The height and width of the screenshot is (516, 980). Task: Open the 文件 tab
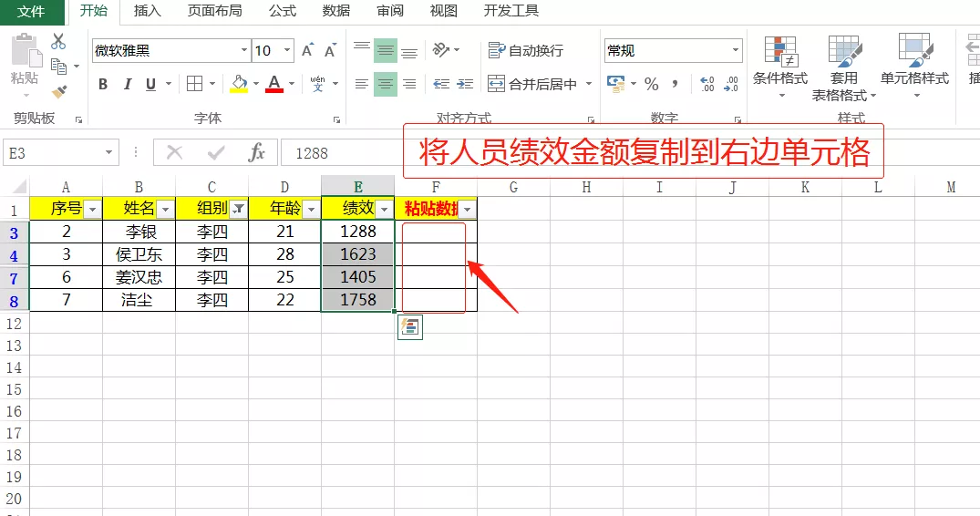pos(31,12)
